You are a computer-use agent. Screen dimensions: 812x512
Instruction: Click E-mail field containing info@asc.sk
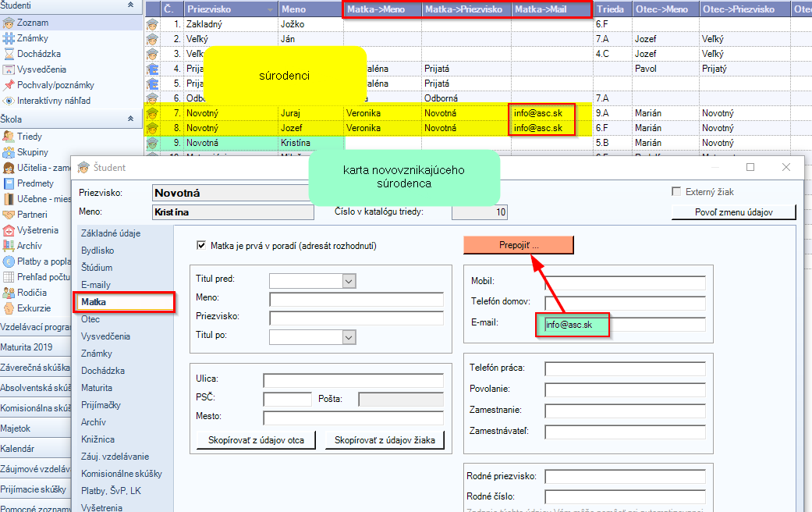[625, 325]
